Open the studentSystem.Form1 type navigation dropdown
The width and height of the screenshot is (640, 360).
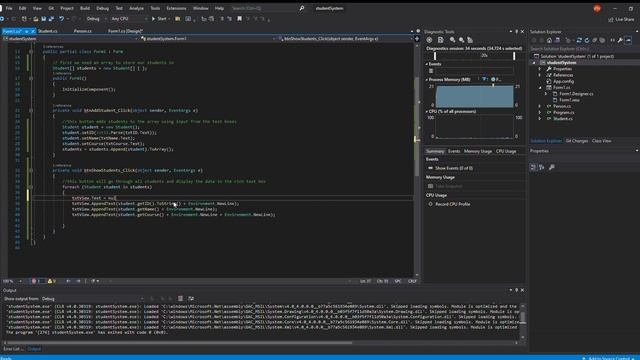pyautogui.click(x=208, y=39)
